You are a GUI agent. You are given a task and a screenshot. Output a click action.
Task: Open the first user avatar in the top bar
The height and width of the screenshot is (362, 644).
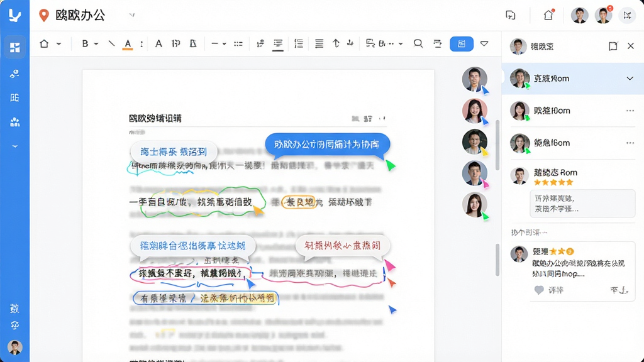pyautogui.click(x=579, y=15)
